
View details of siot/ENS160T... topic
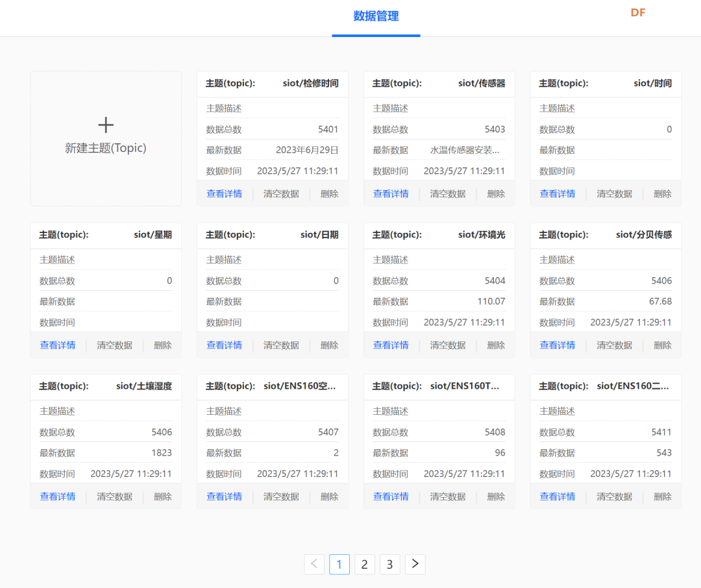coord(391,496)
